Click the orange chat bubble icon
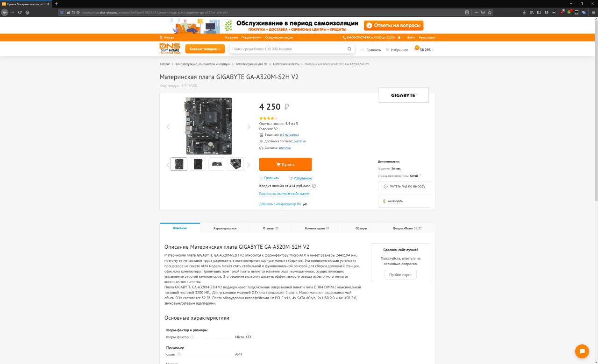 point(582,351)
